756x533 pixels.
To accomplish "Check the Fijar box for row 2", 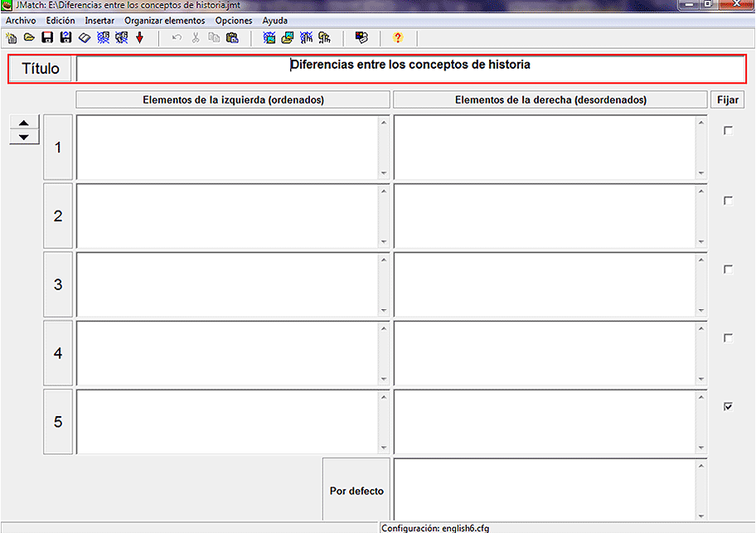I will pos(728,201).
